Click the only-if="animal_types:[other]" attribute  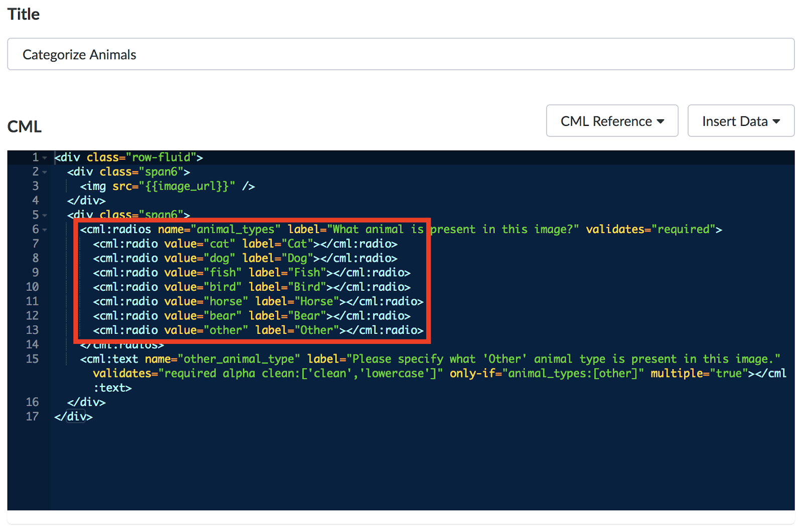(x=547, y=374)
